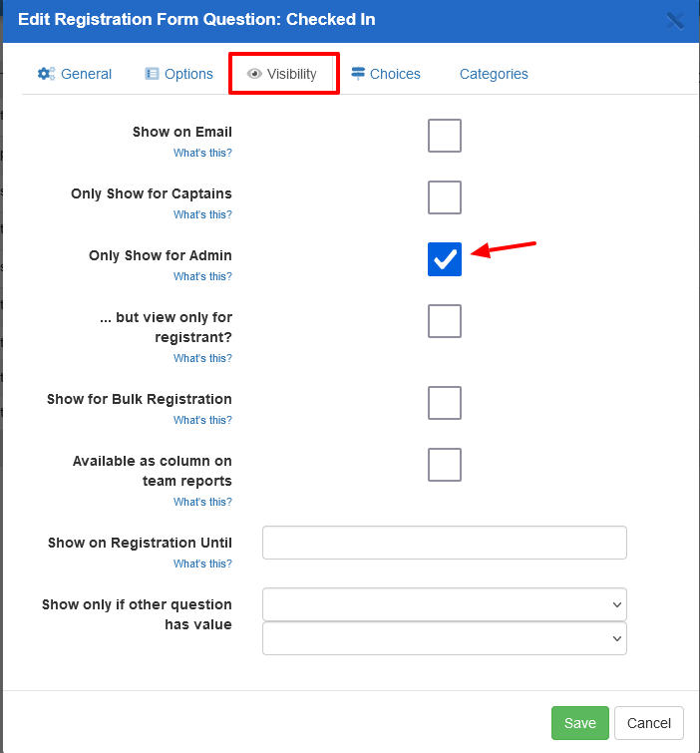Tick the view only for registrant checkbox

coord(445,321)
